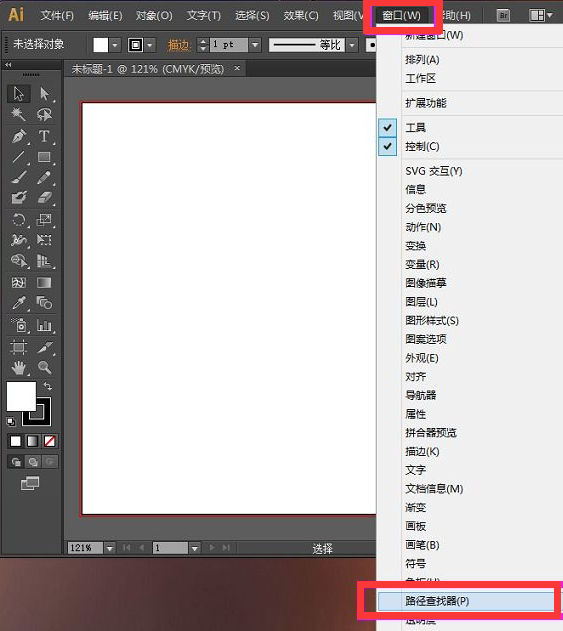
Task: Open the 文件(F) menu
Action: [x=57, y=16]
